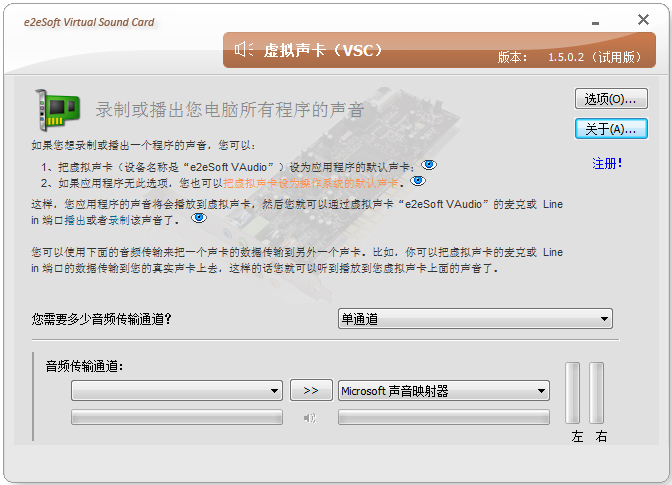This screenshot has height=485, width=672.
Task: Adjust the source device volume slider
Action: point(177,417)
